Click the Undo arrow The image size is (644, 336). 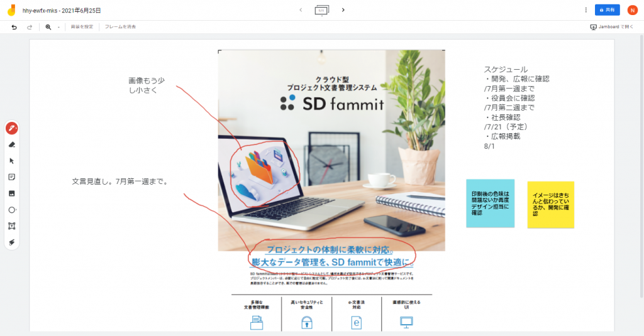(x=14, y=27)
